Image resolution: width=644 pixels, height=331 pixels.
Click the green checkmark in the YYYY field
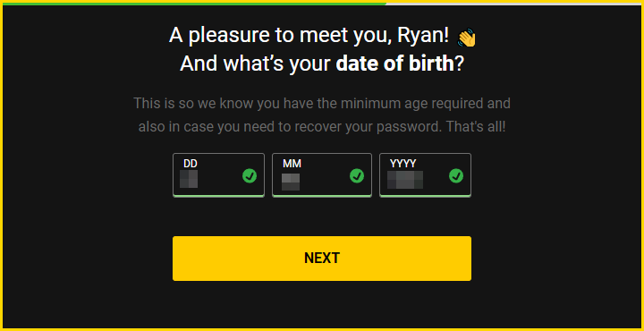pyautogui.click(x=456, y=176)
